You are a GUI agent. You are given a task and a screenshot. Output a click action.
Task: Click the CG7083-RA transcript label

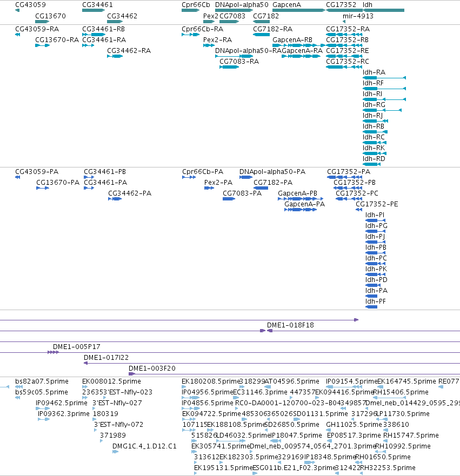point(239,62)
